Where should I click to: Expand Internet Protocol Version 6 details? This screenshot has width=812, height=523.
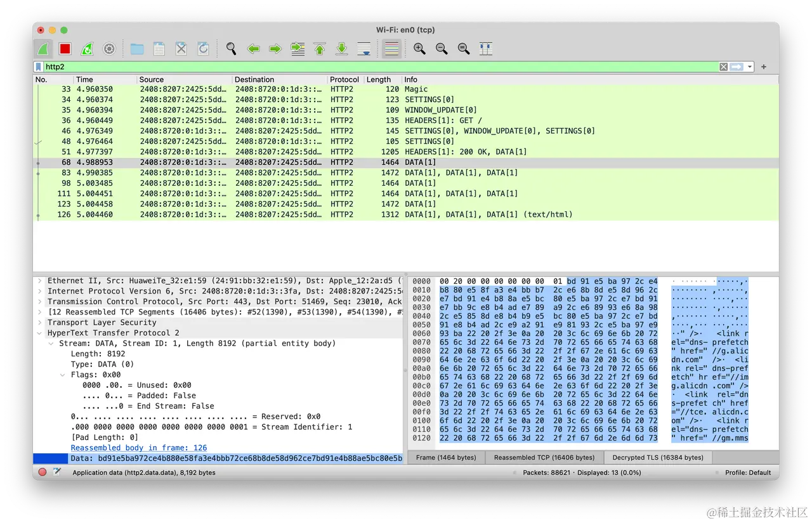click(40, 291)
